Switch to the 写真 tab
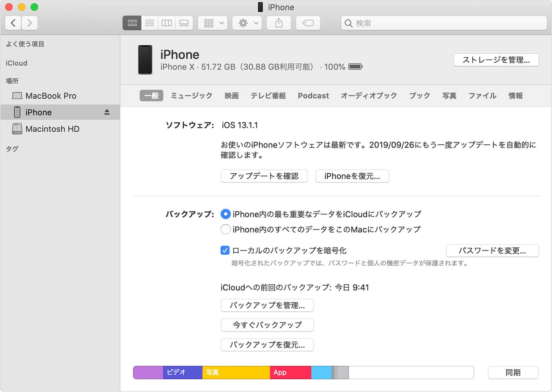 tap(449, 96)
